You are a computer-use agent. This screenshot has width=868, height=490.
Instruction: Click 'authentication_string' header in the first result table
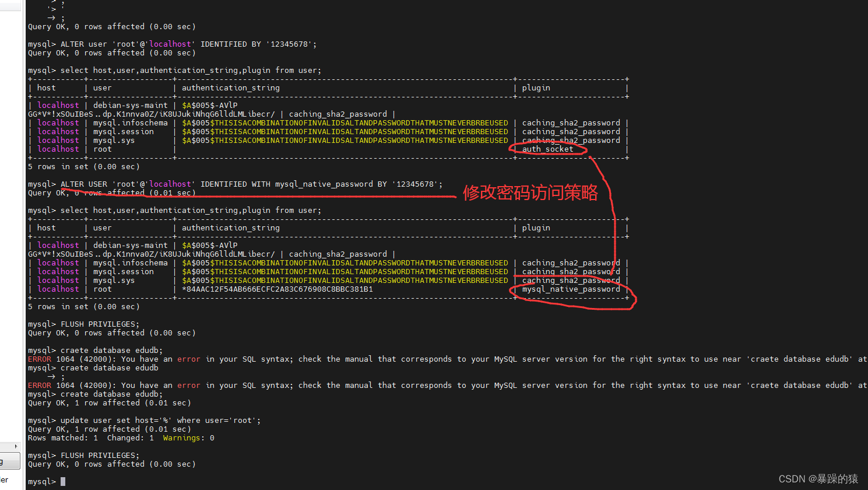(x=231, y=88)
